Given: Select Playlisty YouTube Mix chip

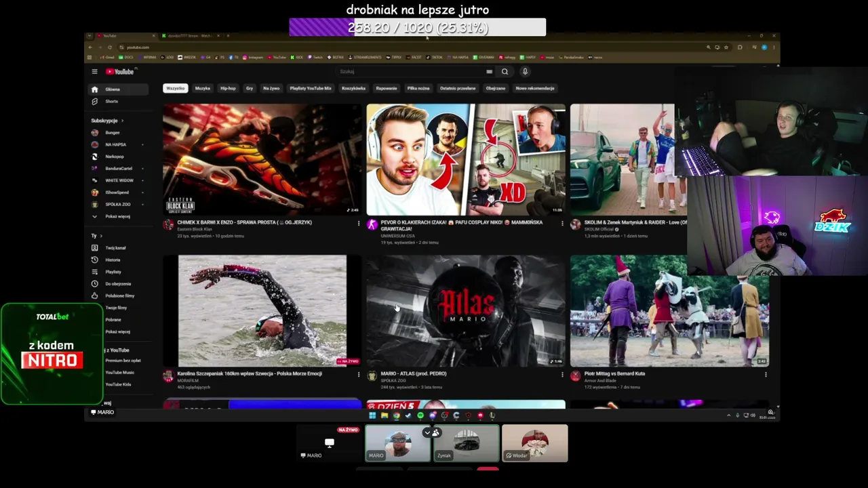Looking at the screenshot, I should [311, 88].
